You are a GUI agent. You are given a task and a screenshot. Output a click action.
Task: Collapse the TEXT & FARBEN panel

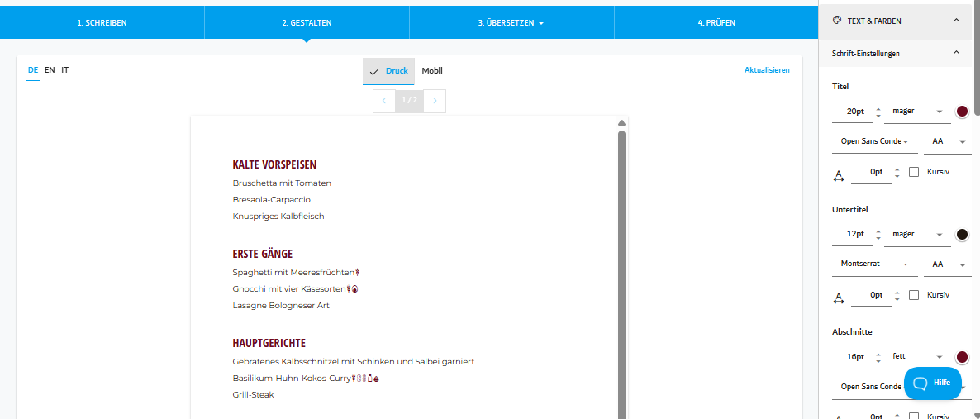coord(956,21)
